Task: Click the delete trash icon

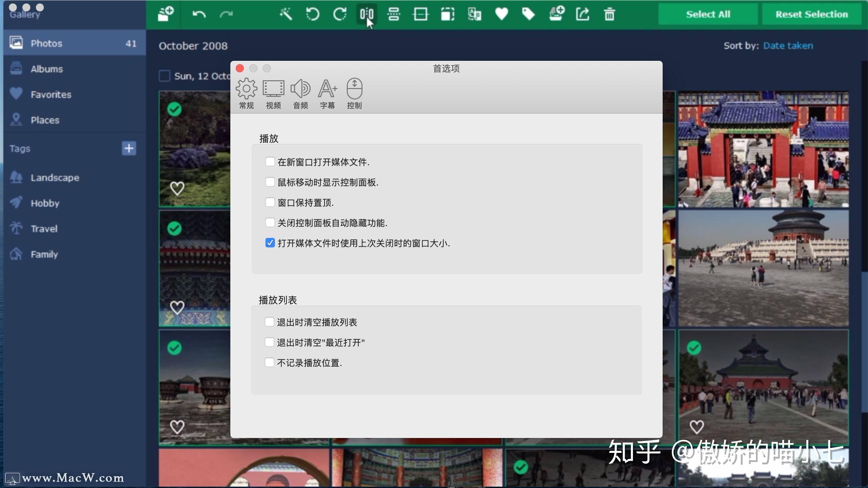Action: (609, 14)
